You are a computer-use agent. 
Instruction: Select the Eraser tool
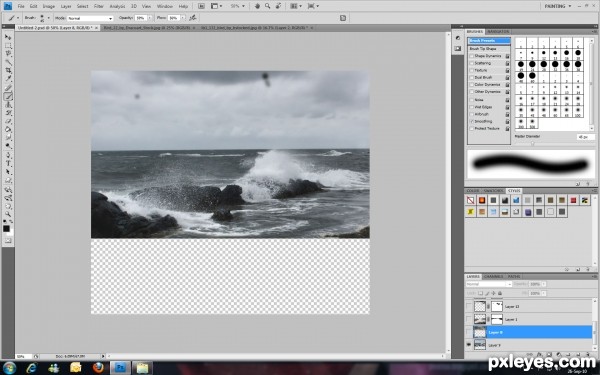[x=8, y=121]
